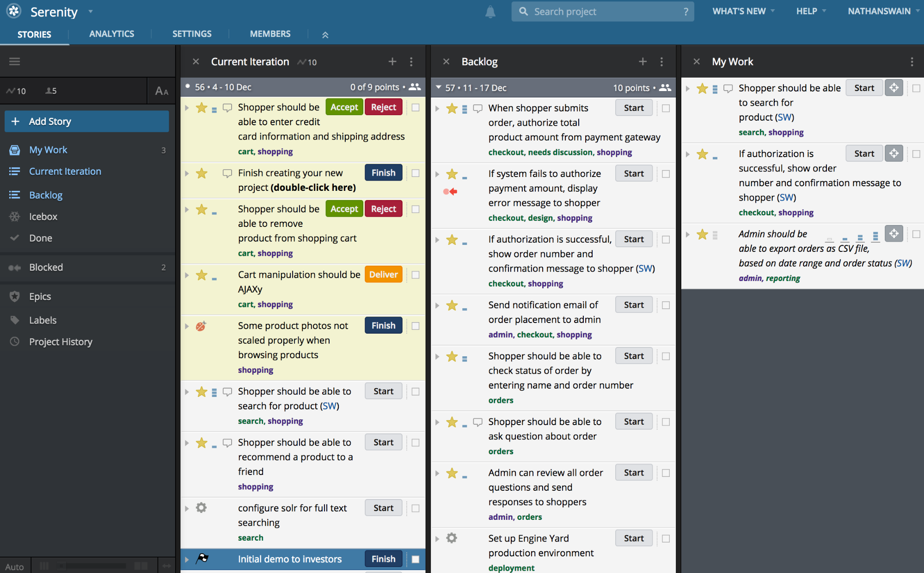Select the MEMBERS tab
The height and width of the screenshot is (573, 924).
point(270,33)
